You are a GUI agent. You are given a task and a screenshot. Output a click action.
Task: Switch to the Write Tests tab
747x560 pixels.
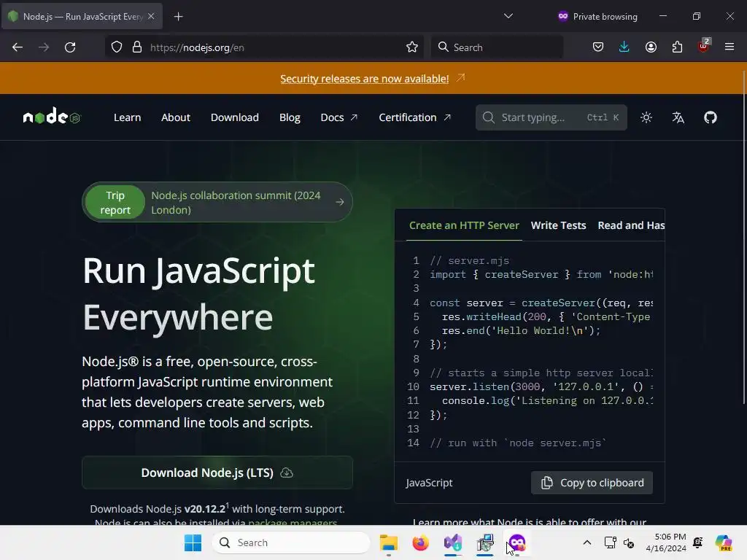[558, 226]
